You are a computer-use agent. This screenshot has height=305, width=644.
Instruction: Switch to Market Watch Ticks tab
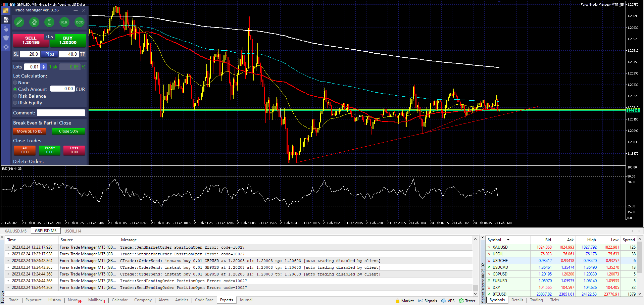tap(554, 300)
